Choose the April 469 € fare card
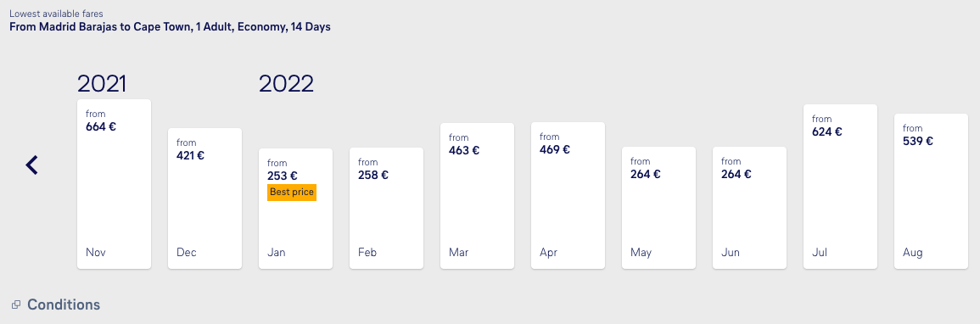 click(x=568, y=195)
